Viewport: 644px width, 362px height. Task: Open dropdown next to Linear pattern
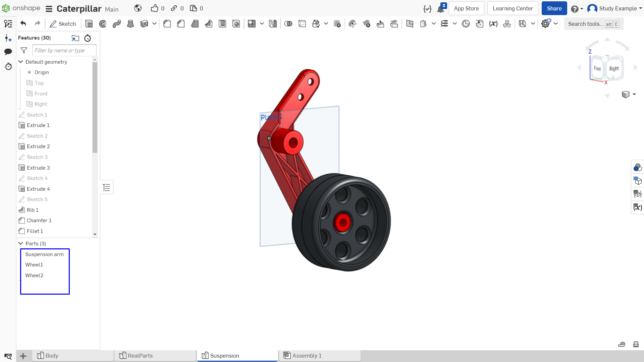tap(262, 24)
